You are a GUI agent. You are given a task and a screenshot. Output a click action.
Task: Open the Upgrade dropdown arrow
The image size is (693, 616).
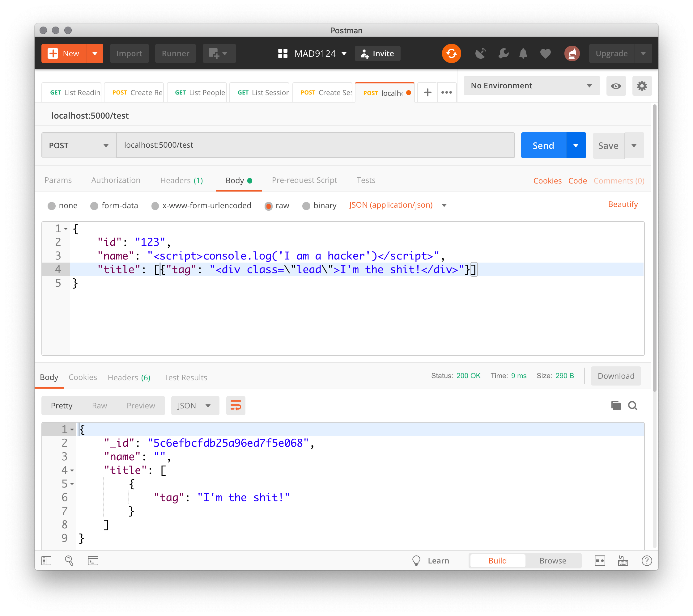(643, 53)
